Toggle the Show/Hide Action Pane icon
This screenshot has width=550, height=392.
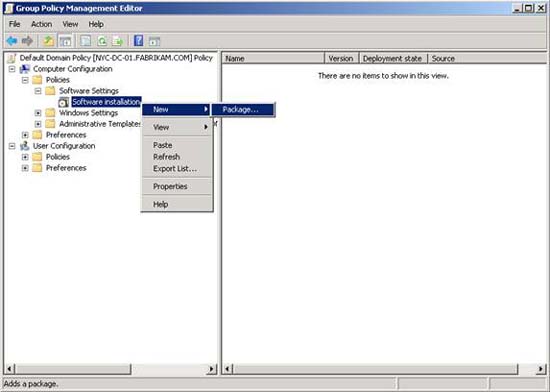pos(154,41)
